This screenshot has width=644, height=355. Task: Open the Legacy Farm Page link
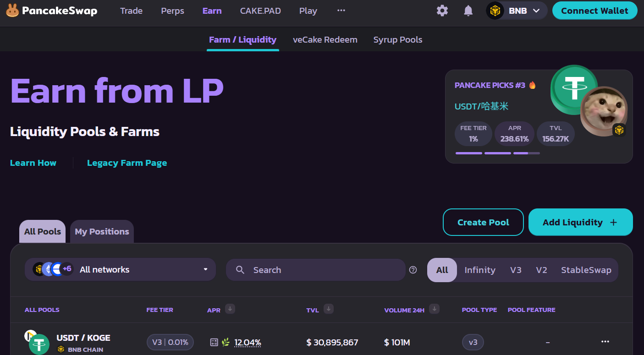coord(127,163)
